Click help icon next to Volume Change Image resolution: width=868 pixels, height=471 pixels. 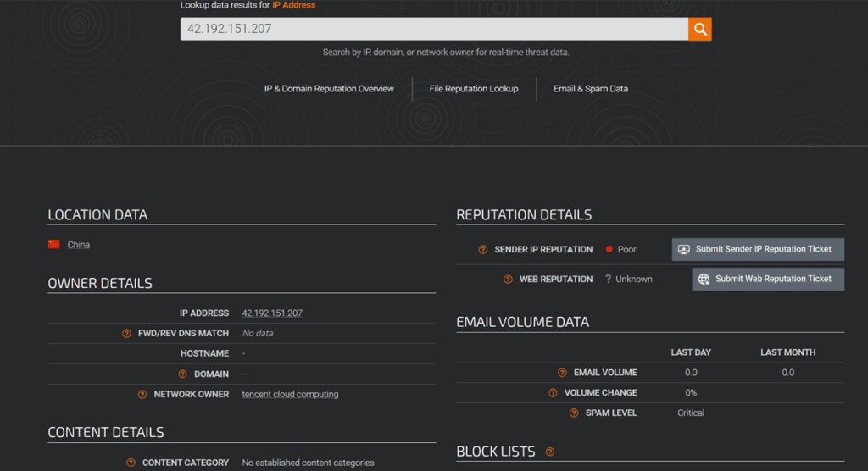tap(553, 393)
